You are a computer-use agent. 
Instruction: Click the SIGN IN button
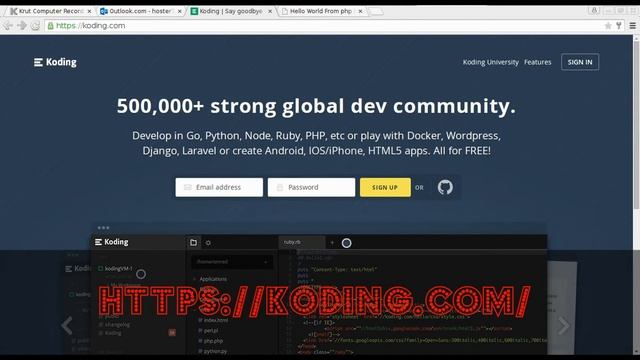pyautogui.click(x=580, y=62)
